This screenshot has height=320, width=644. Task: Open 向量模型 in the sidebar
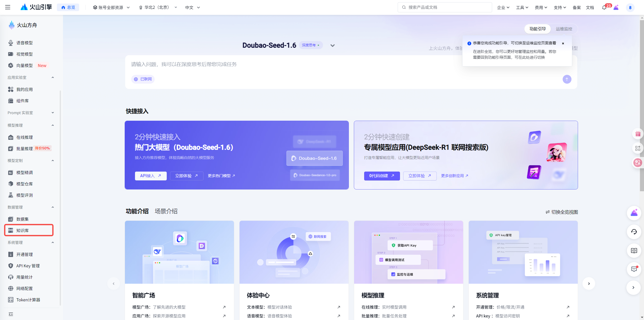point(24,66)
